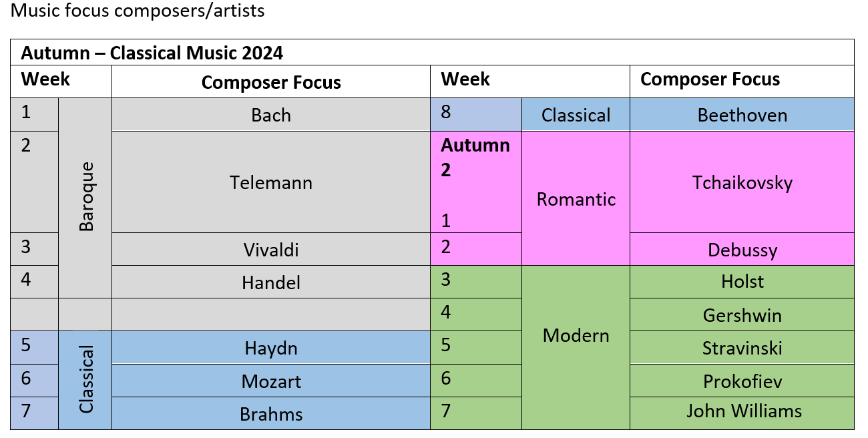Click the Autumn – Classical Music 2024 title row
This screenshot has height=438, width=868.
coord(432,52)
